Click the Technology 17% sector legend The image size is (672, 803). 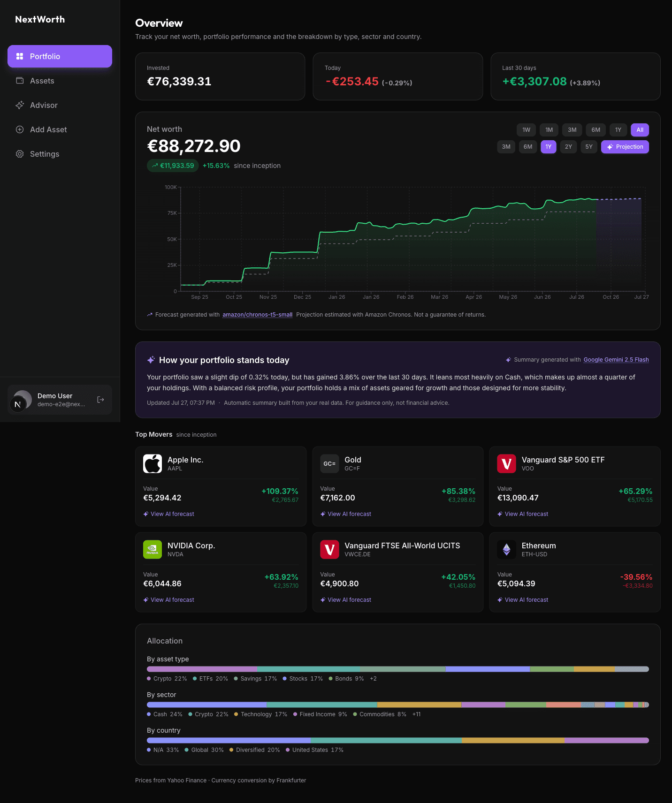pyautogui.click(x=260, y=714)
